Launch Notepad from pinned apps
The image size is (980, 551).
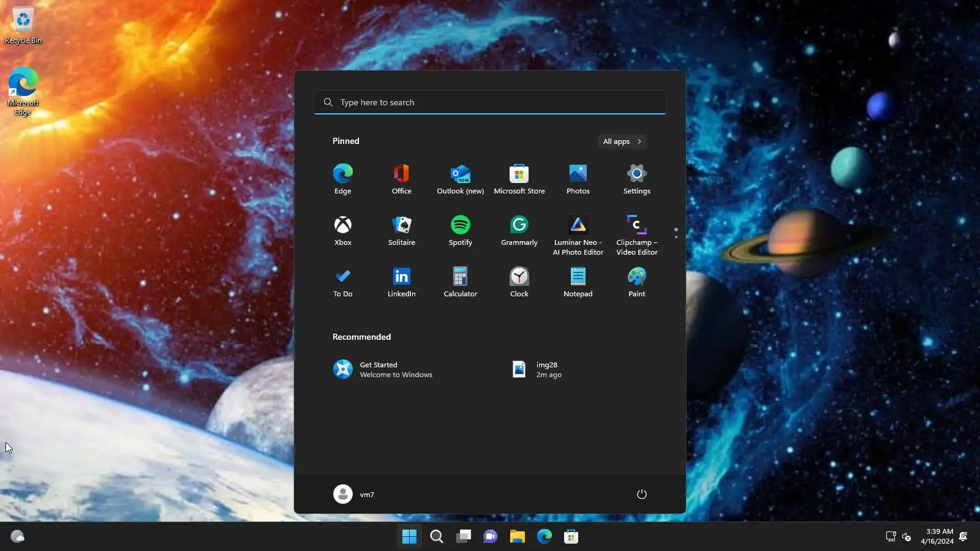[x=578, y=282]
